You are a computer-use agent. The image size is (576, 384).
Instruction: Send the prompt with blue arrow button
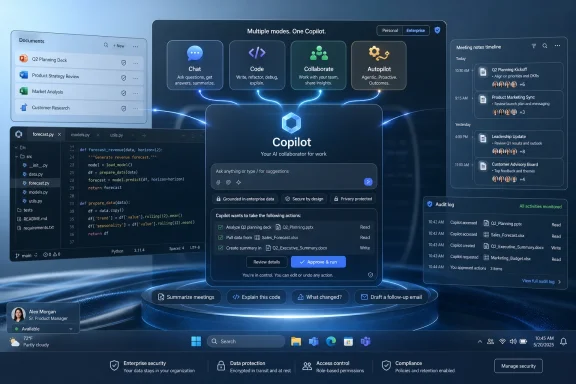[368, 182]
